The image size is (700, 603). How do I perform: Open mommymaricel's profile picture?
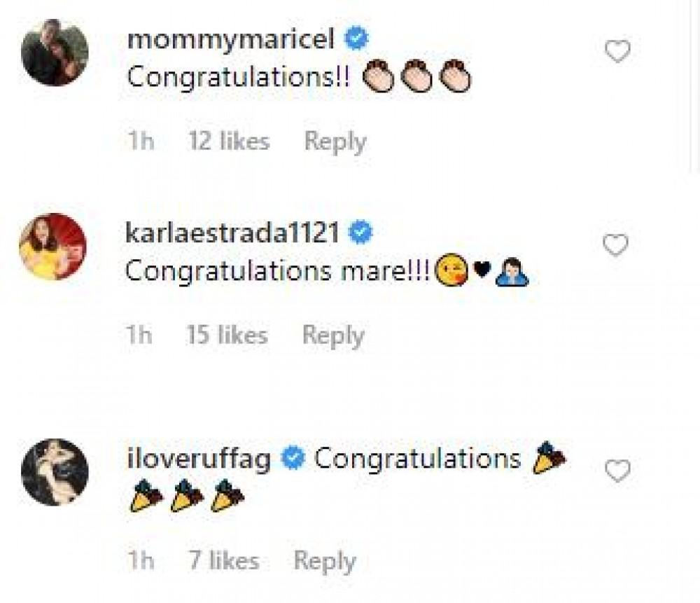(55, 53)
